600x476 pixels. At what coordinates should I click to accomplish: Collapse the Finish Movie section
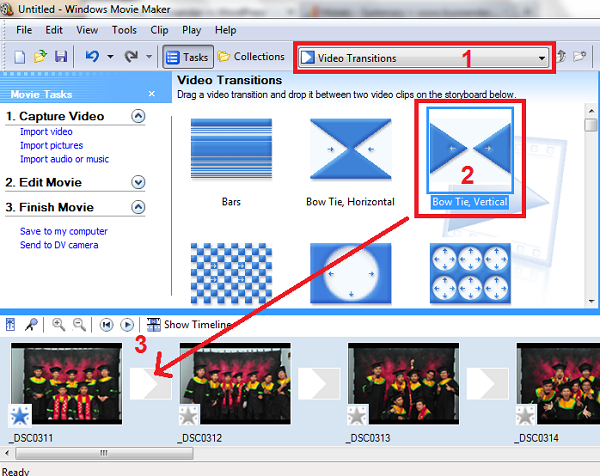coord(138,207)
